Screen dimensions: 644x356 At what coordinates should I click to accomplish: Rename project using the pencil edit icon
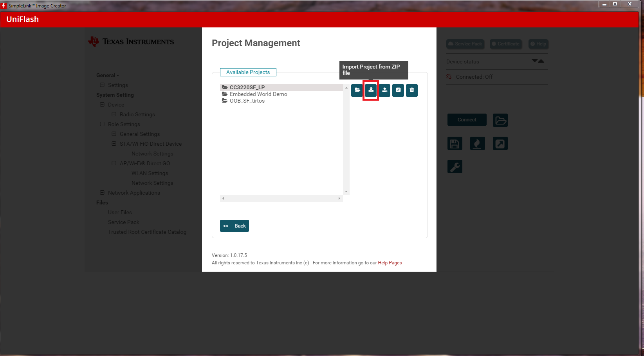click(x=398, y=90)
